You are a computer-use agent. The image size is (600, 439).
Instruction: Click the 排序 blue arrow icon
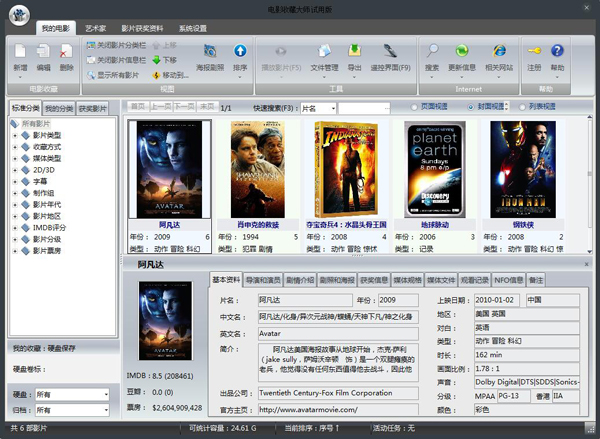pos(240,51)
